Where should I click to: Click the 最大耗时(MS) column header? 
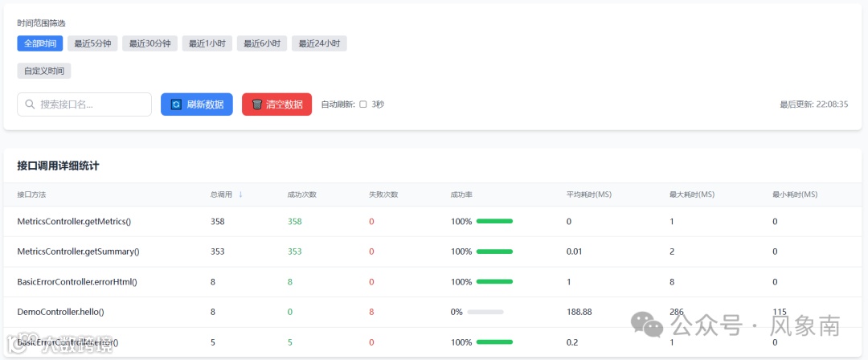[692, 194]
